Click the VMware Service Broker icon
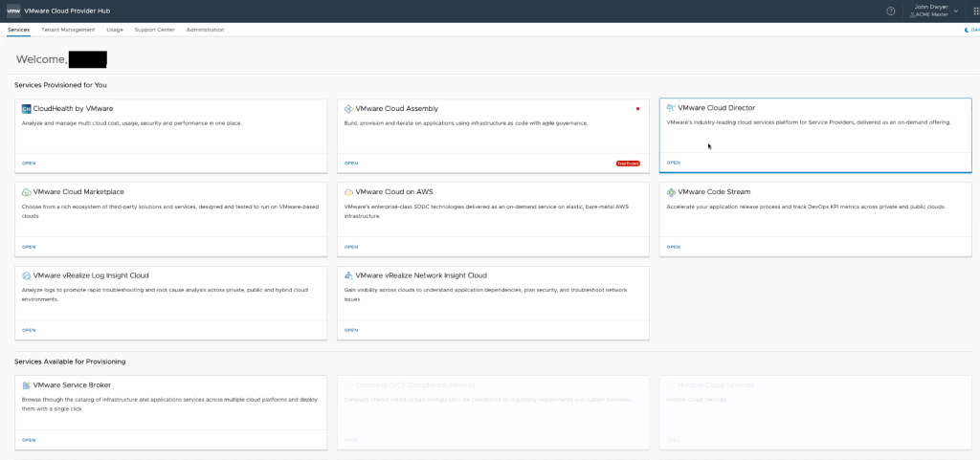The width and height of the screenshot is (980, 460). tap(26, 385)
